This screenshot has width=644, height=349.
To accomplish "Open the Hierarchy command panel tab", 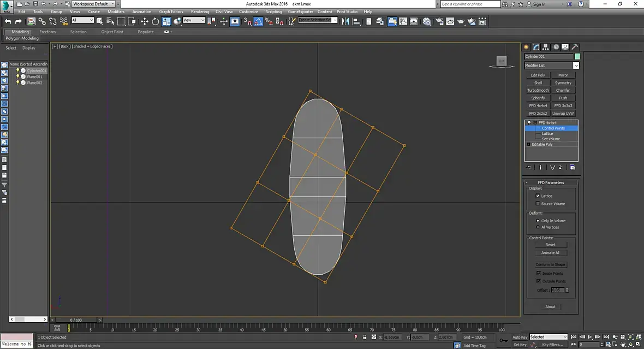I will pyautogui.click(x=546, y=47).
